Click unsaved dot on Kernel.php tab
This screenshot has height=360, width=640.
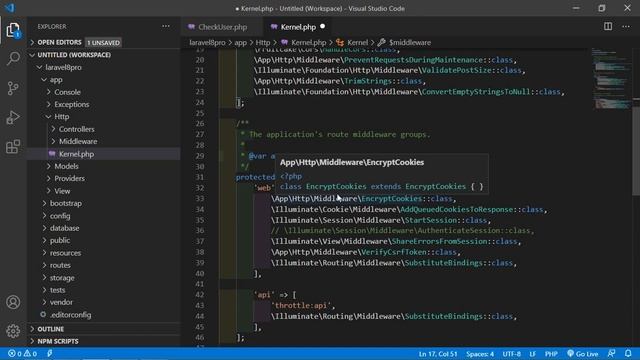(322, 27)
